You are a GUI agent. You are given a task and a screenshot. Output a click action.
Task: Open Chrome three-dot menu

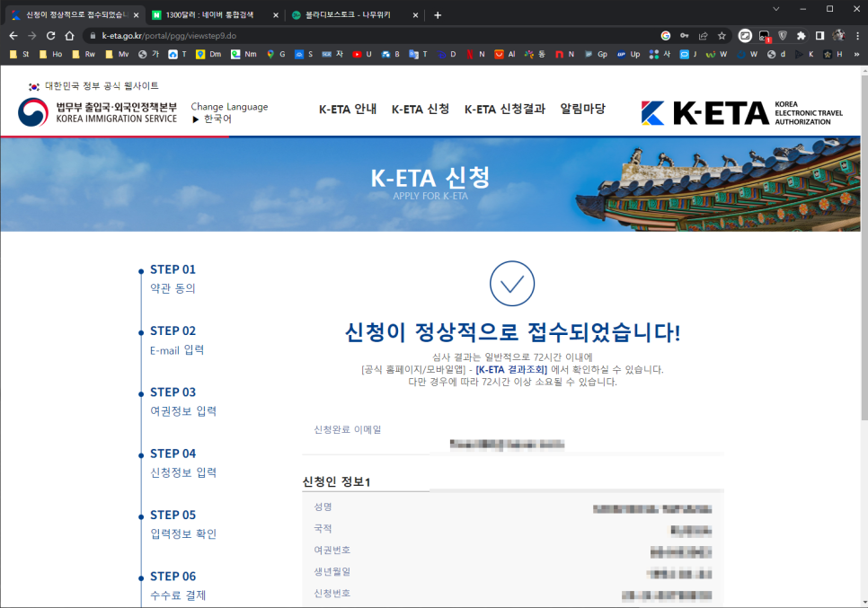[x=857, y=35]
